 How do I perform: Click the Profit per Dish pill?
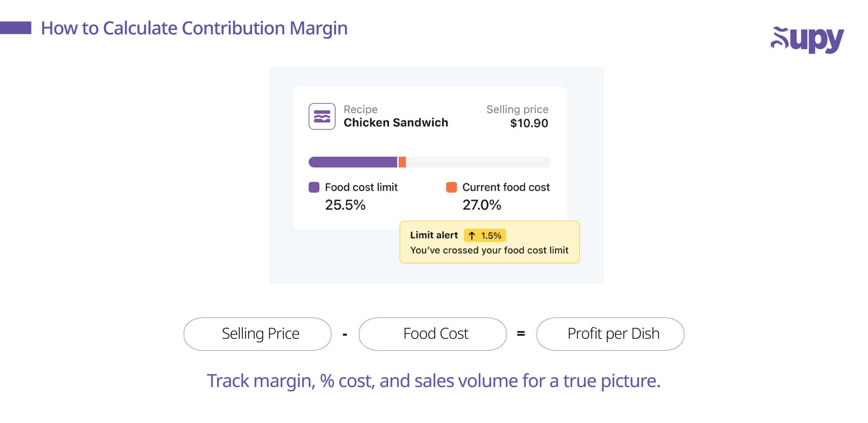(x=610, y=334)
